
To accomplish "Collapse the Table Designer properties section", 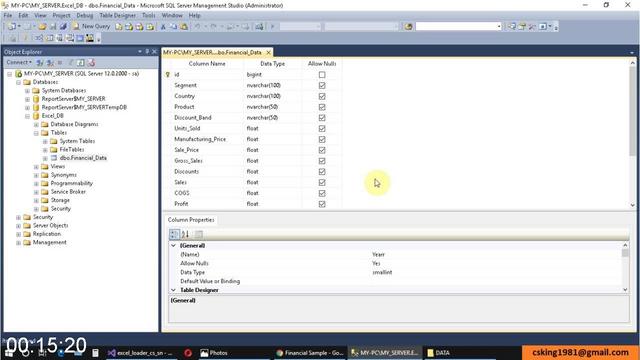I will click(173, 290).
